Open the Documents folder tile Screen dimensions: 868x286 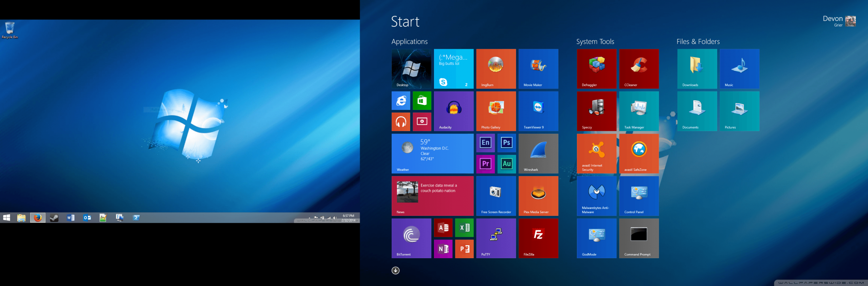point(697,111)
